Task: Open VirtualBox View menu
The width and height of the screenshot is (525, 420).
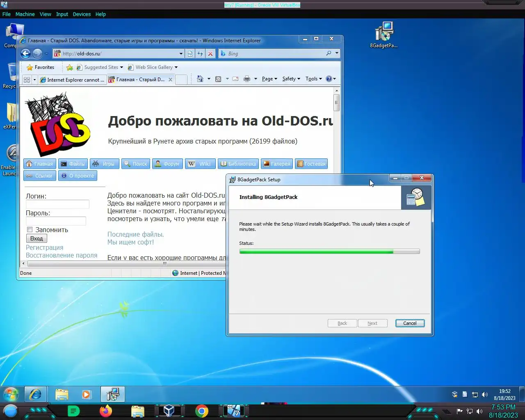Action: pos(45,14)
